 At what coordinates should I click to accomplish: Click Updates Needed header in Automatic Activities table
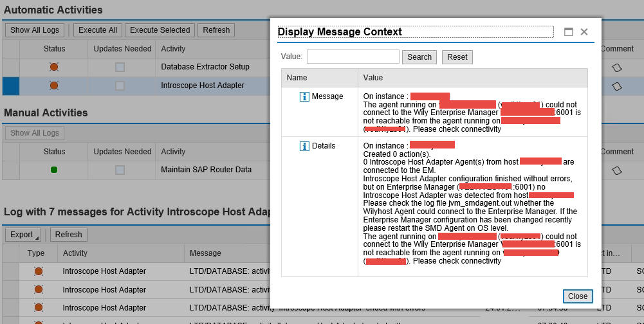click(122, 48)
